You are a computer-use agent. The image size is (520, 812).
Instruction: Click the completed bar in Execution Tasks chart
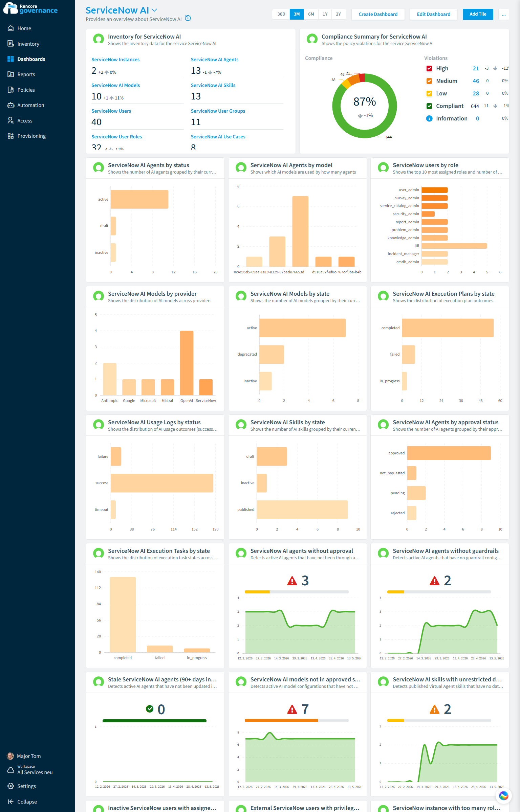[123, 614]
